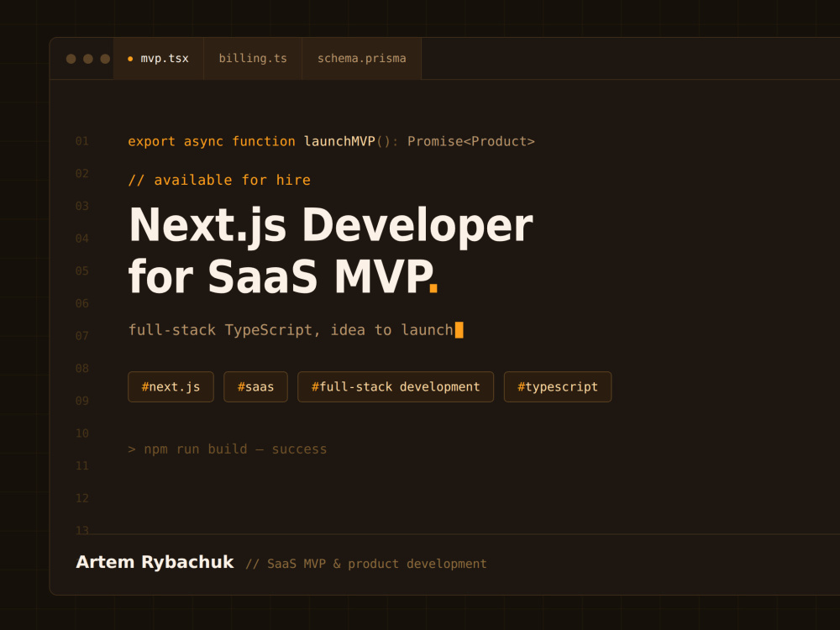Screen dimensions: 840x630
Task: Click the 'export' keyword
Action: click(x=151, y=142)
